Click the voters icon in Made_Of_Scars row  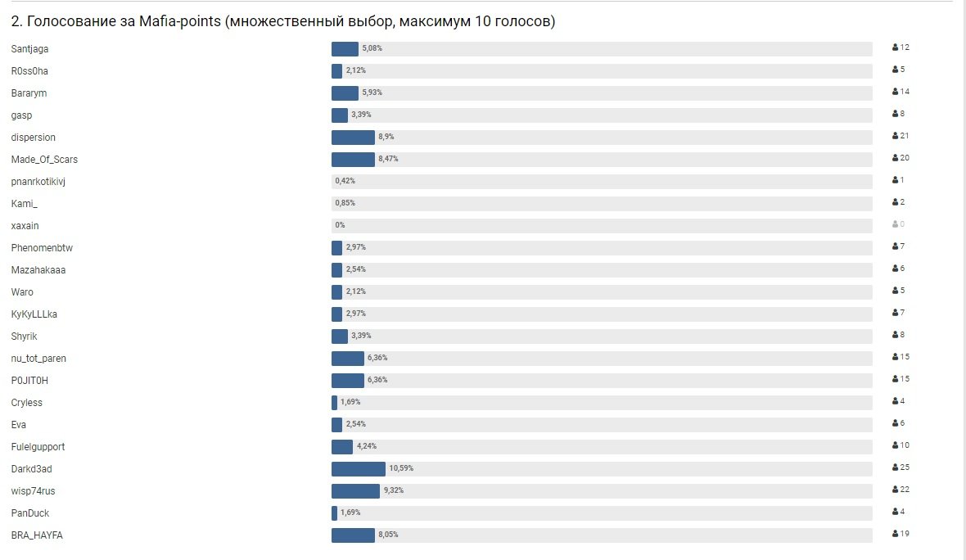896,158
